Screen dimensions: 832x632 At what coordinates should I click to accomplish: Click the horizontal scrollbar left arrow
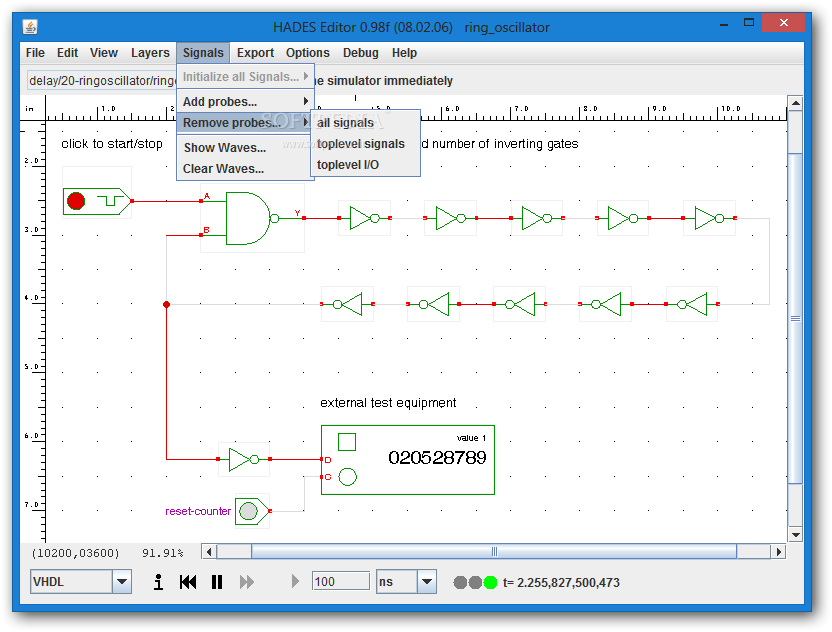click(x=209, y=552)
